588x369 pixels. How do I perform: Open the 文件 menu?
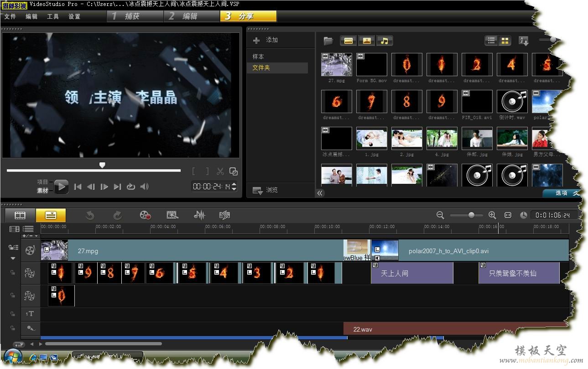[10, 16]
